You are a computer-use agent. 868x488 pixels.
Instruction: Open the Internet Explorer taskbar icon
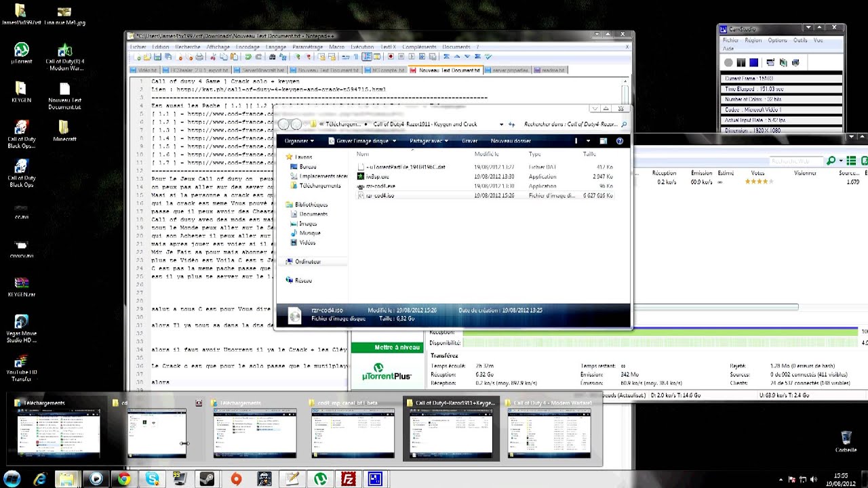39,479
